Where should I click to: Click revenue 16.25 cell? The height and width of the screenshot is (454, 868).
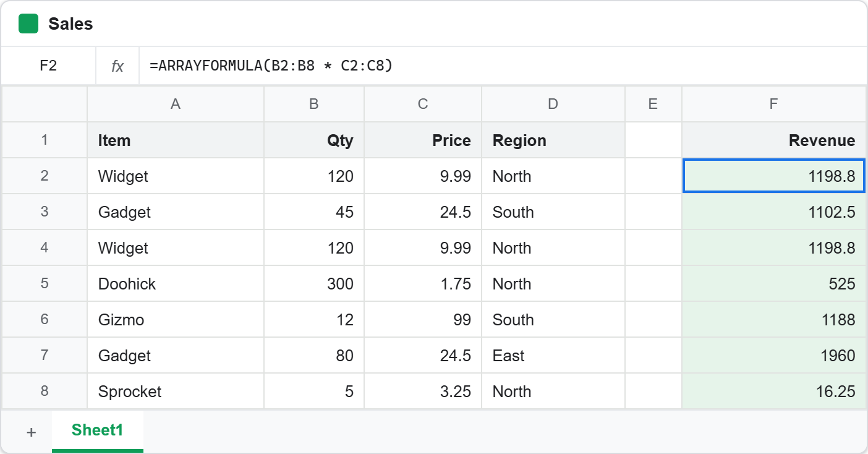point(774,391)
